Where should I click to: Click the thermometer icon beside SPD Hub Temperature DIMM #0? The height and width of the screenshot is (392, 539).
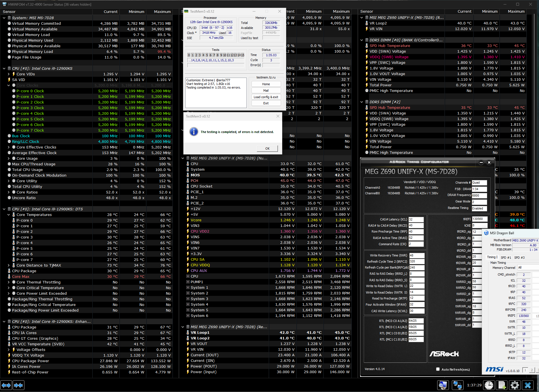[367, 46]
